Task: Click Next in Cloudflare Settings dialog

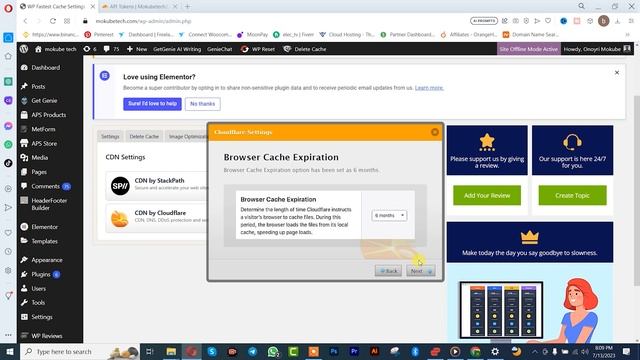Action: coord(421,271)
